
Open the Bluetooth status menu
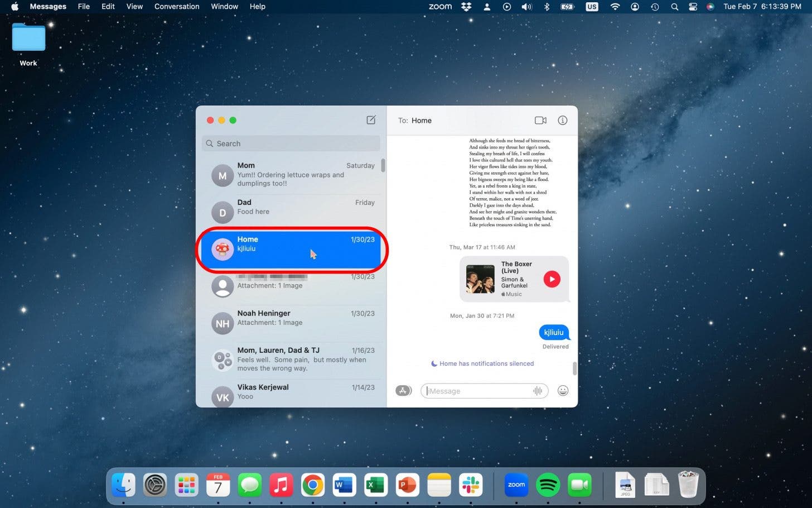[x=547, y=7]
